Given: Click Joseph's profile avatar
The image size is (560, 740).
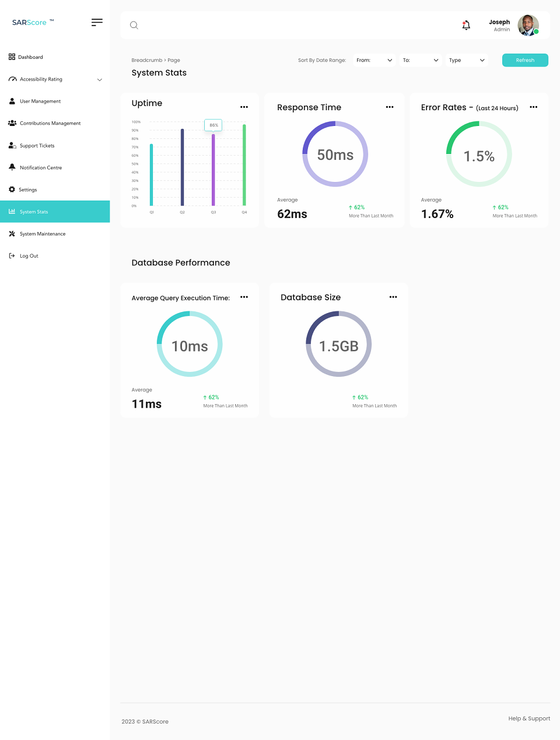Looking at the screenshot, I should click(528, 25).
